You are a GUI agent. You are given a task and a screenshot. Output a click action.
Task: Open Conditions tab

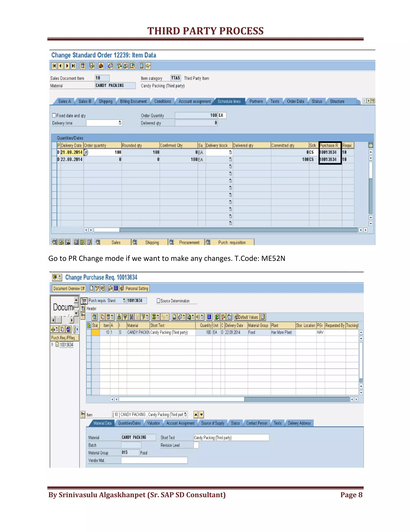(x=163, y=101)
